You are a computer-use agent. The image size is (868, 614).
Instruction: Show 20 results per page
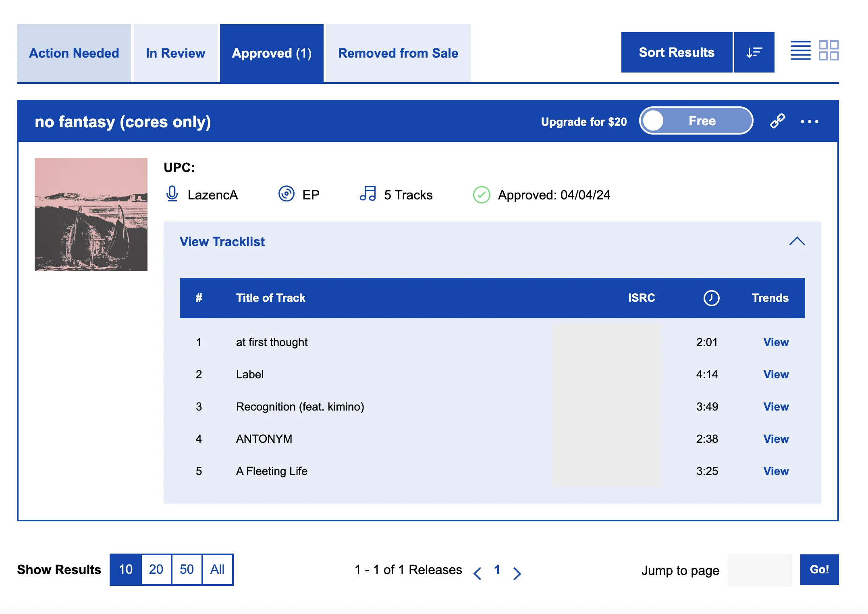(x=156, y=569)
